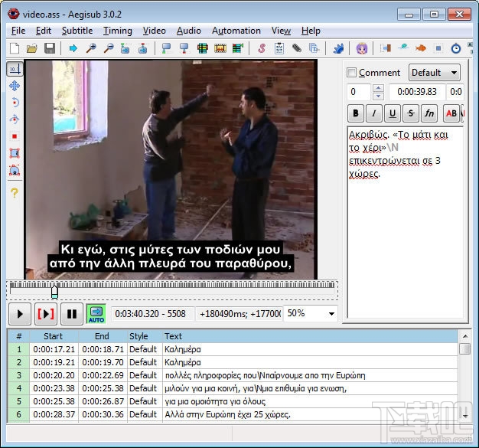Open Styles Manager pink S icon
479x448 pixels.
coord(262,48)
